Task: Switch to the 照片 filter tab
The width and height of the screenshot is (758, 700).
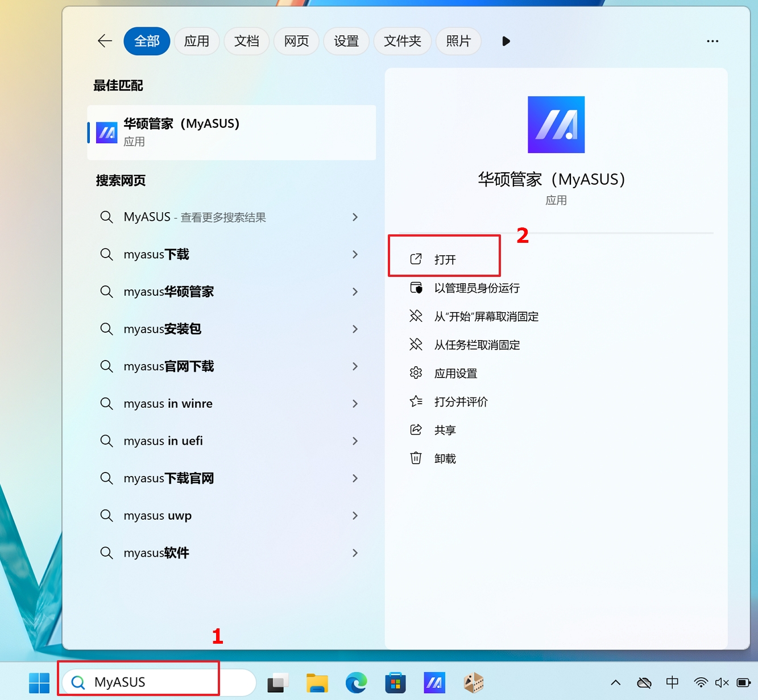Action: tap(458, 41)
